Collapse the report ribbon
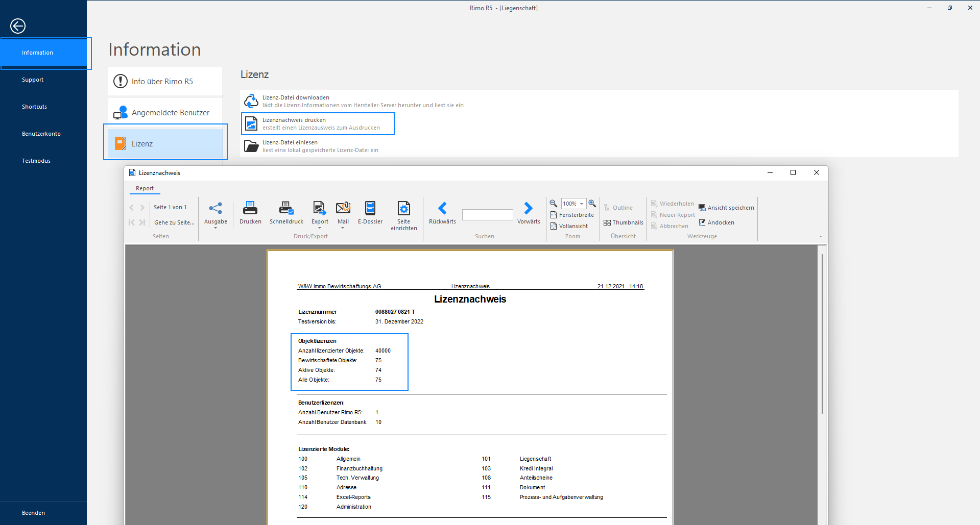The width and height of the screenshot is (980, 525). [821, 236]
